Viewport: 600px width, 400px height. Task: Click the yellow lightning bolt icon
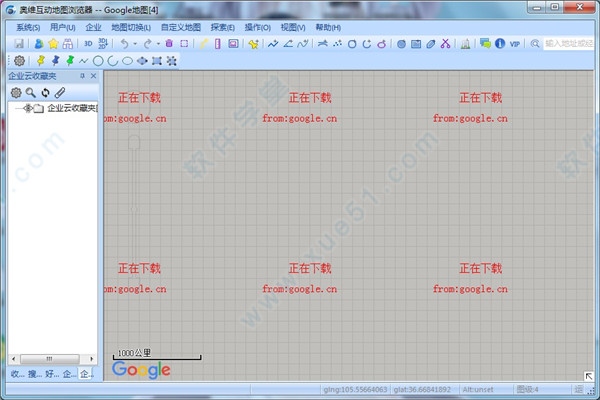point(203,44)
